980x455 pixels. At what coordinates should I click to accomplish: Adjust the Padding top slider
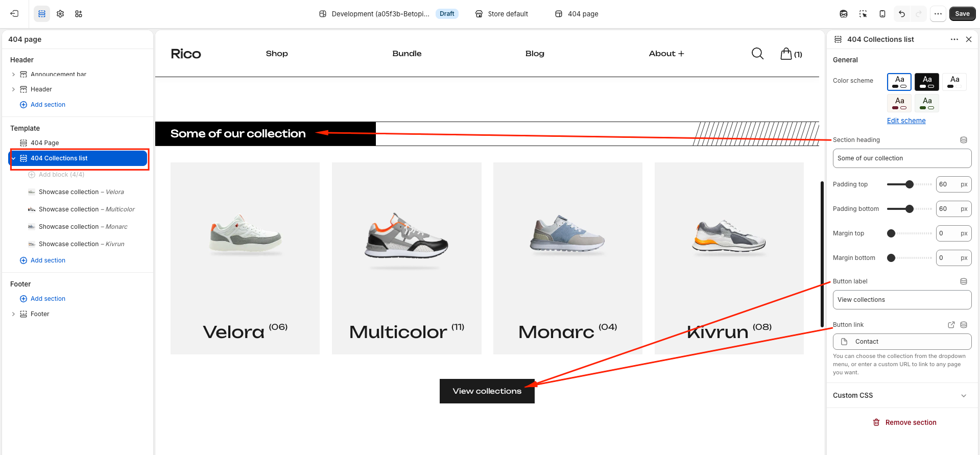point(909,184)
